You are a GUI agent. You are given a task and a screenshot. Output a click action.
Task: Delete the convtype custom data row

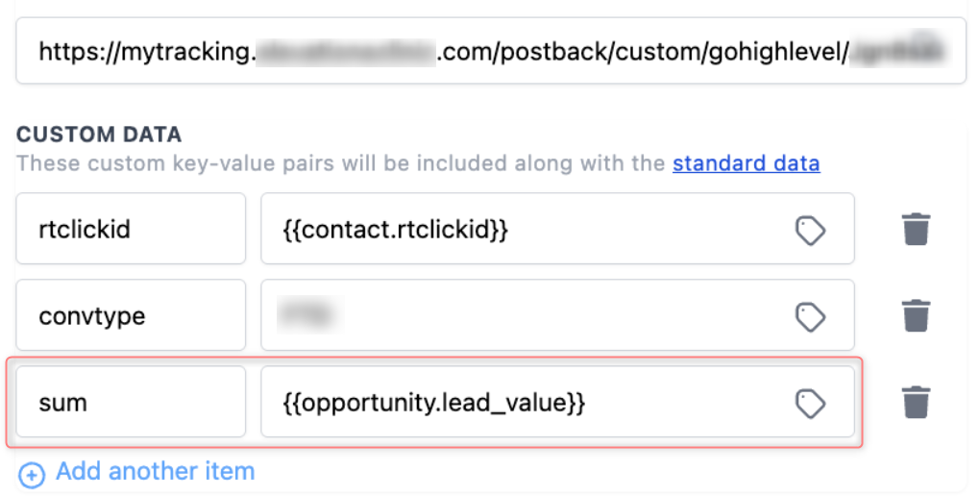(x=917, y=315)
